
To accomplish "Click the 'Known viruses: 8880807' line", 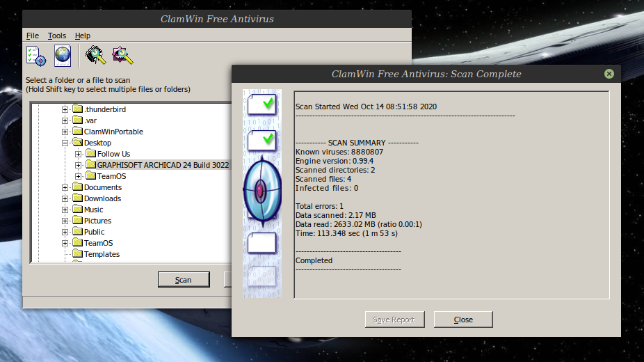I will (x=339, y=152).
